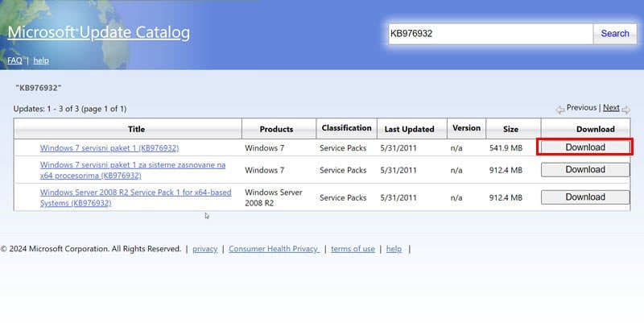The height and width of the screenshot is (323, 644).
Task: Click the Microsoft copyright footer text
Action: [x=91, y=249]
